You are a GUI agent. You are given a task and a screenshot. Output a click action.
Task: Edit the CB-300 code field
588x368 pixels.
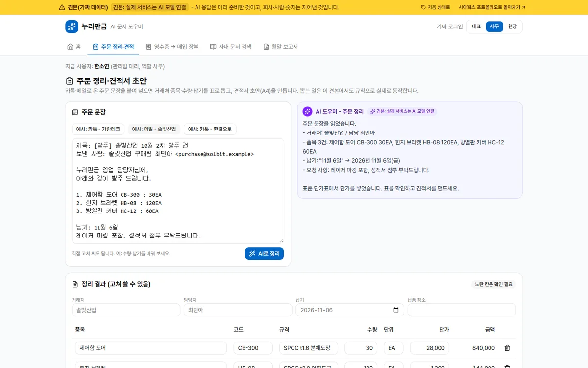coord(253,348)
